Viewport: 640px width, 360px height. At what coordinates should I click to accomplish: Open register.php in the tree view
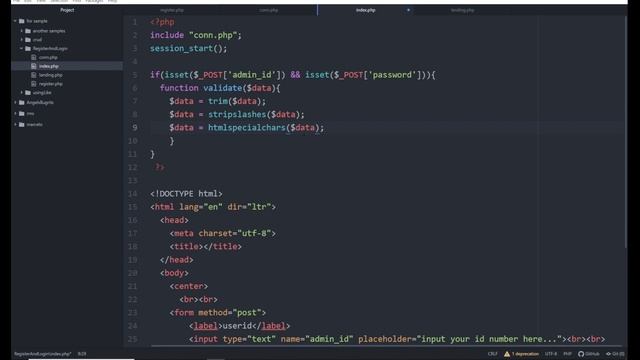click(x=51, y=84)
